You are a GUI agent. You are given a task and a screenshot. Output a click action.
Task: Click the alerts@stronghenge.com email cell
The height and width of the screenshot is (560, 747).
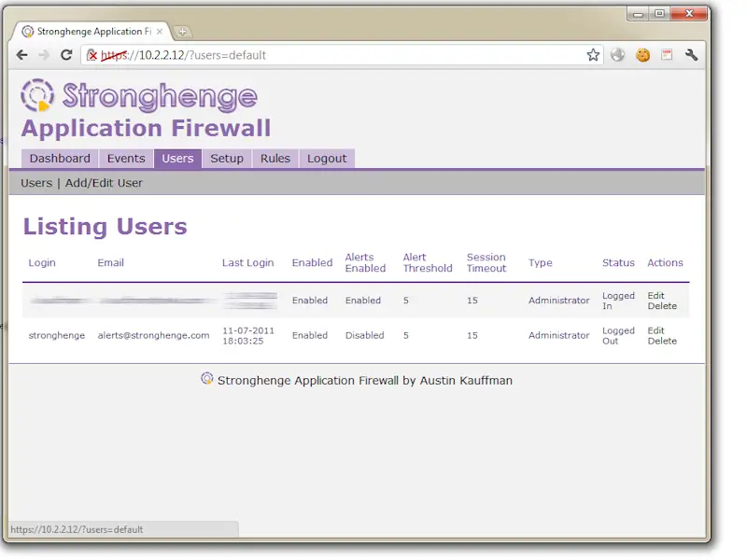coord(153,335)
